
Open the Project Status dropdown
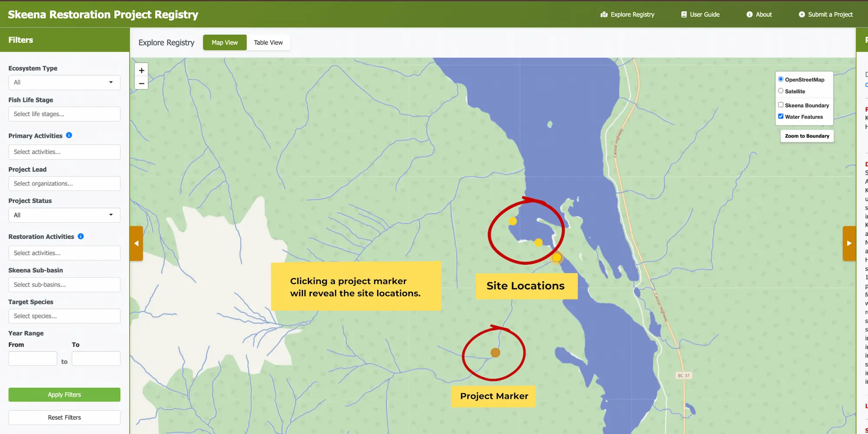tap(64, 215)
